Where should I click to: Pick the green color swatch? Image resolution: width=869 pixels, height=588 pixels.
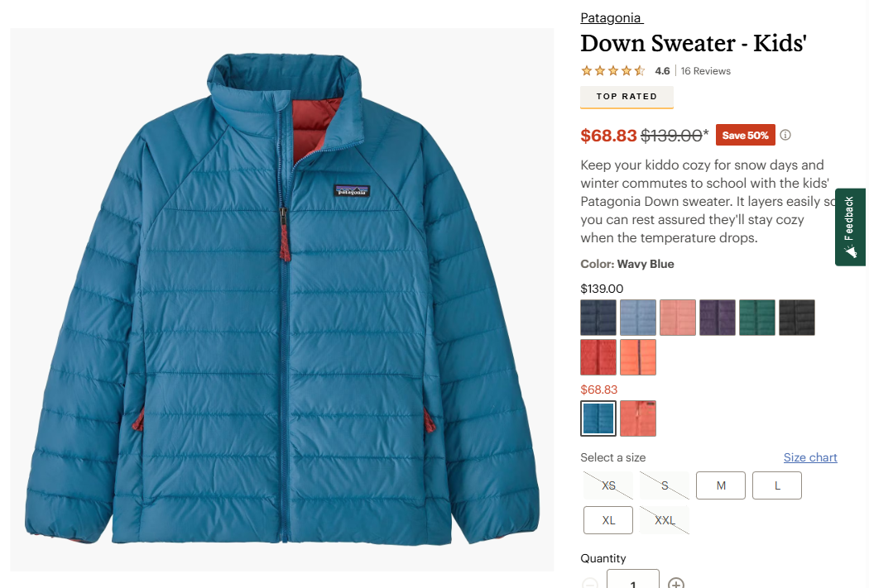pyautogui.click(x=757, y=318)
